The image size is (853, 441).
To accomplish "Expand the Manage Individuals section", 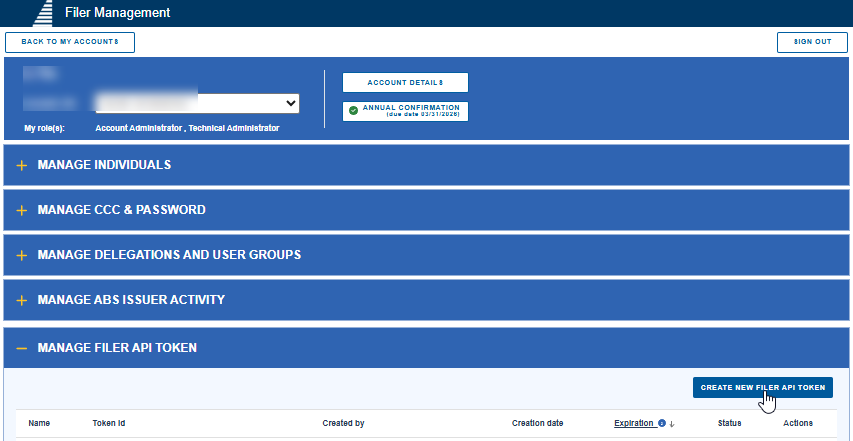I will pos(426,165).
